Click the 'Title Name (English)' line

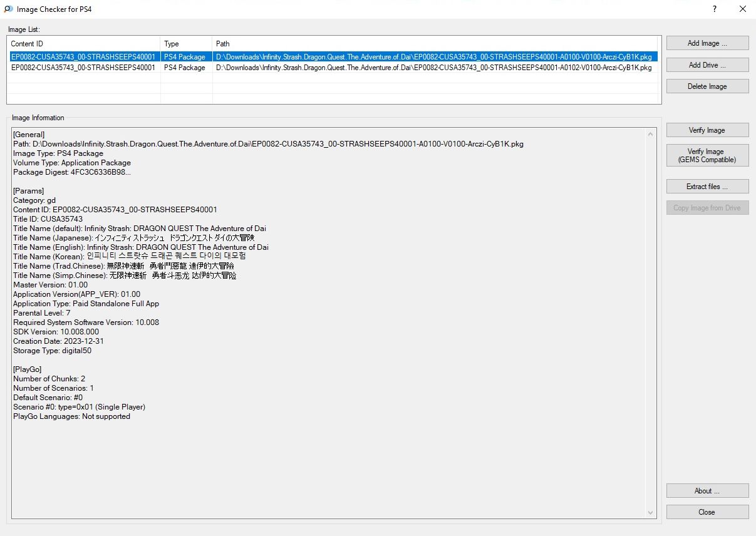pos(141,247)
